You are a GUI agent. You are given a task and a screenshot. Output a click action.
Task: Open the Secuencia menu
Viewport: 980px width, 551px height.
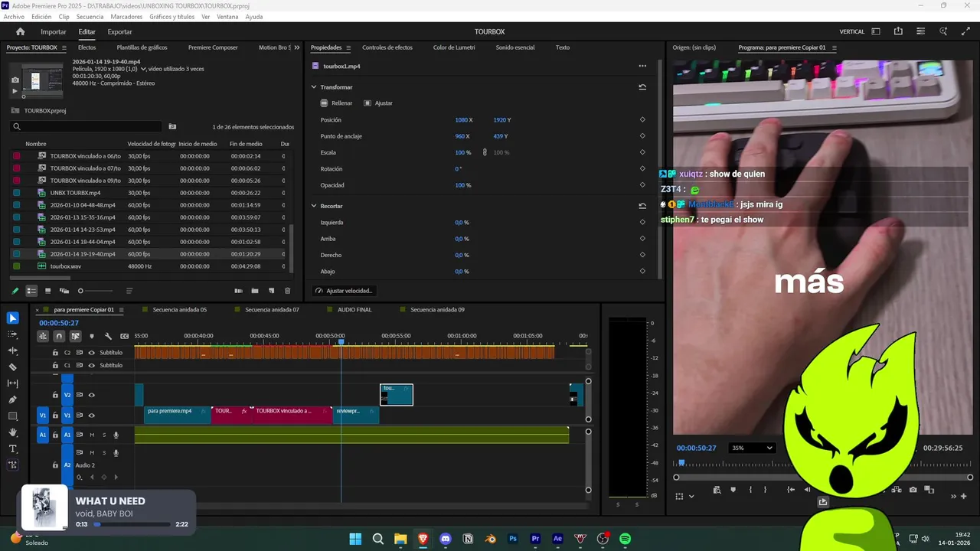90,17
